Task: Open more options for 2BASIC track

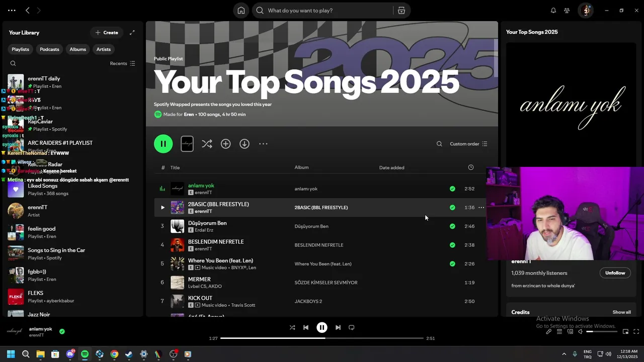Action: coord(481,208)
